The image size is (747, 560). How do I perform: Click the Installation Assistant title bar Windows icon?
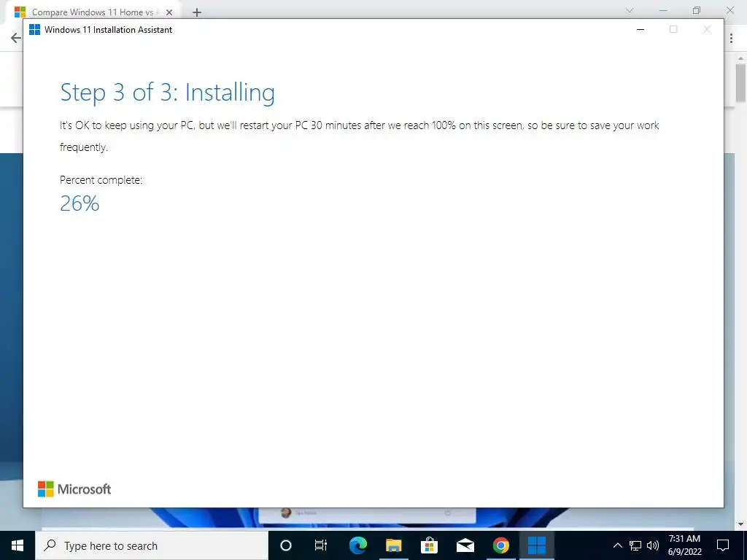click(x=34, y=29)
